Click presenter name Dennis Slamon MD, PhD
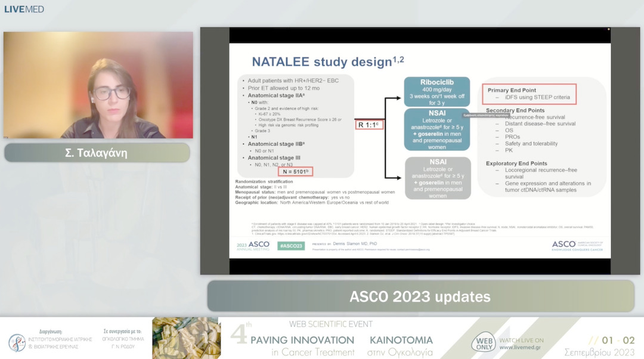 (354, 243)
